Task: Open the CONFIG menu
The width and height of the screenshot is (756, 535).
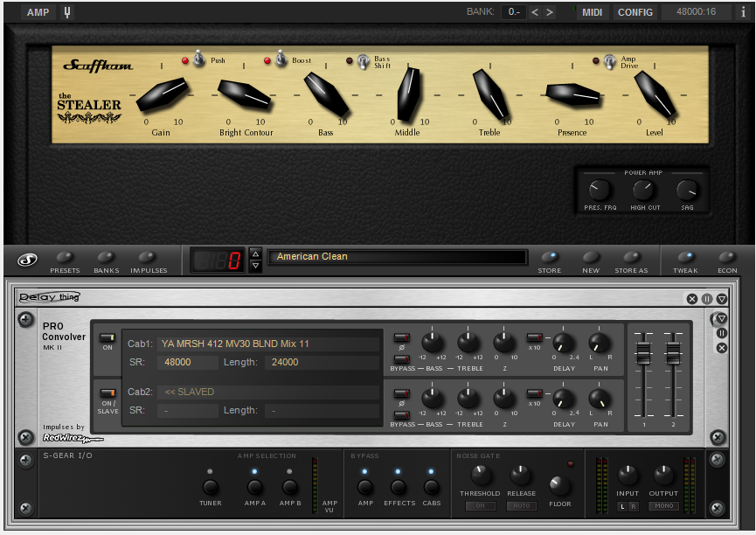Action: (635, 12)
